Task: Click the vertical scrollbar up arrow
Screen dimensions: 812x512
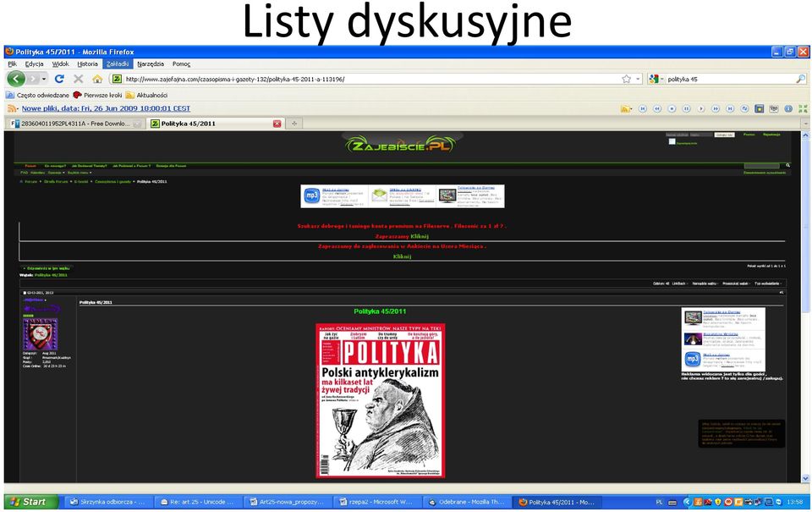Action: click(x=805, y=135)
